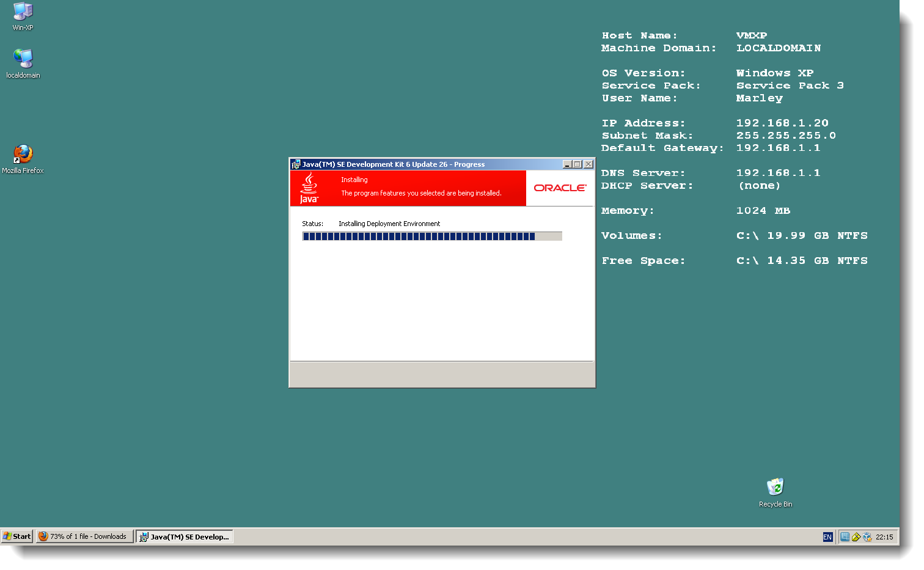Toggle the EN language indicator in the tray
Image resolution: width=924 pixels, height=570 pixels.
[x=827, y=536]
